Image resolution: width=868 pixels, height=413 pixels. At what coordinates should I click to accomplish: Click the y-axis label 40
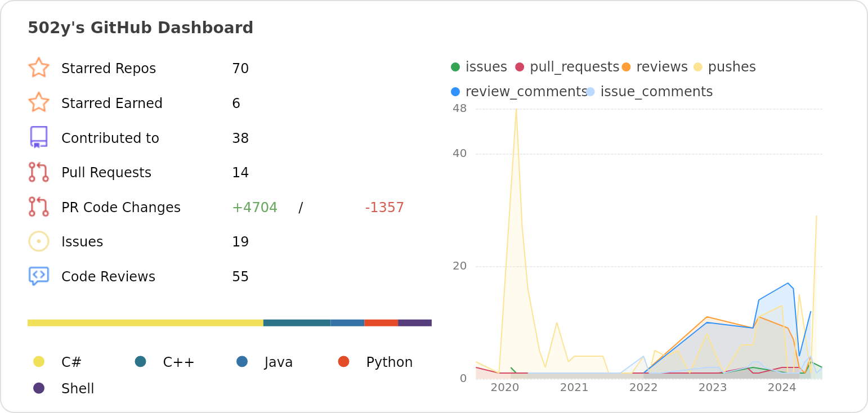point(460,154)
